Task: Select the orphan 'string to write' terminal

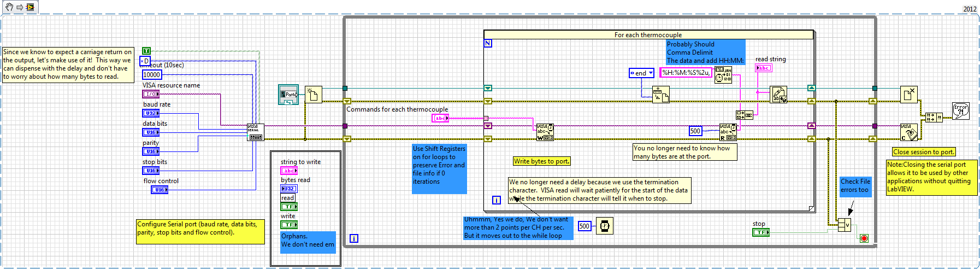Action: point(289,171)
